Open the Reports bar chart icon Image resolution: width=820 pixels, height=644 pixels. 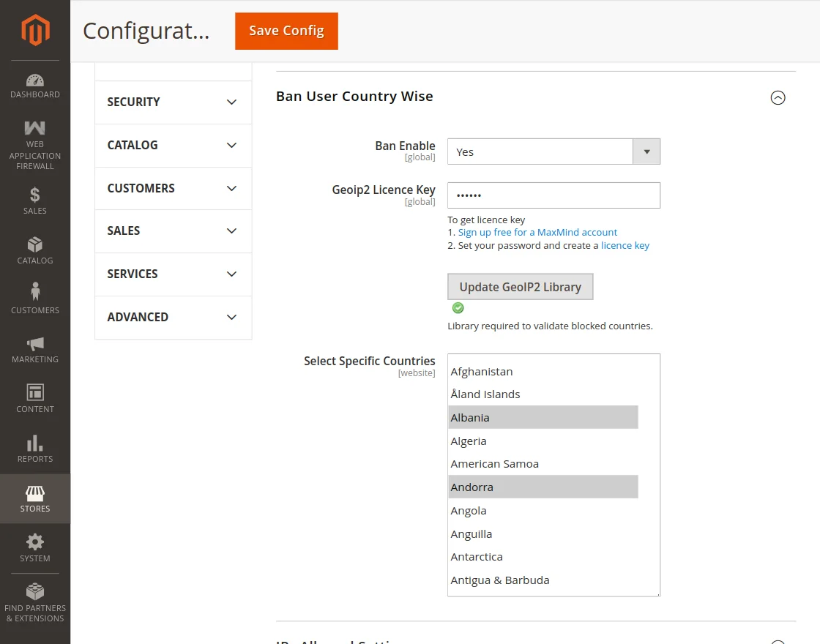click(35, 443)
